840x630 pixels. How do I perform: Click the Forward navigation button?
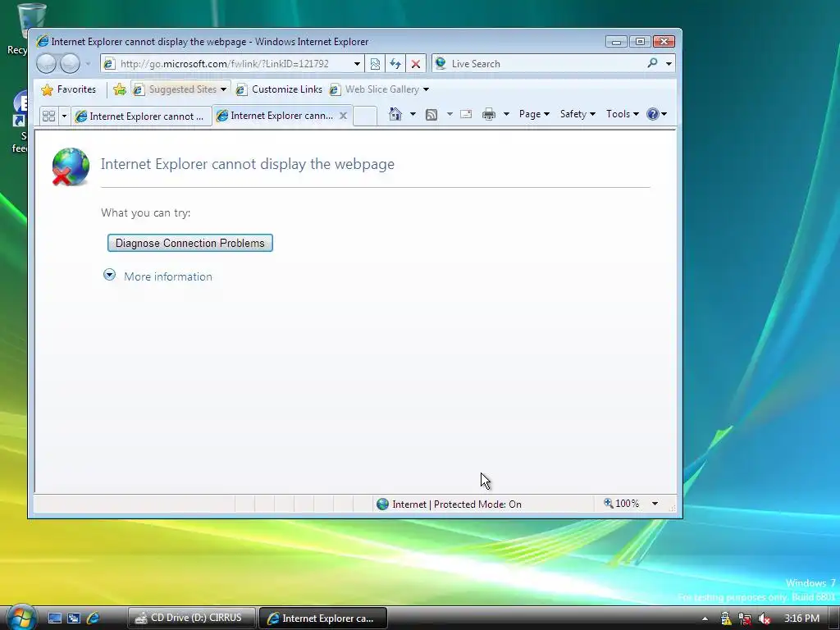(71, 63)
